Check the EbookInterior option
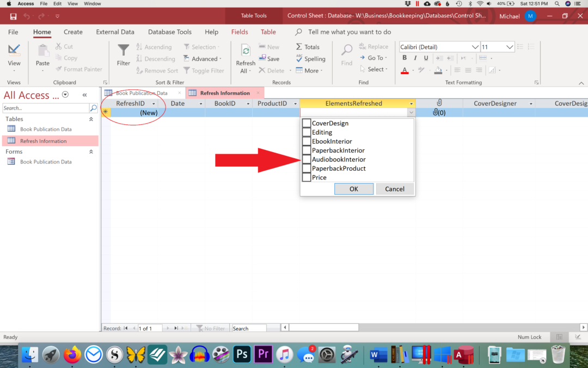Screen dimensions: 588x368 coord(307,141)
